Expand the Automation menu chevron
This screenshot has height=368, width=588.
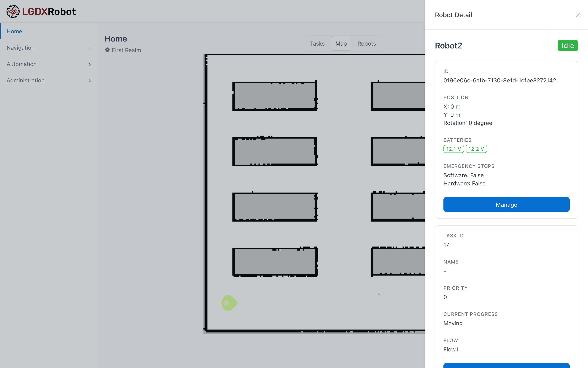coord(90,64)
